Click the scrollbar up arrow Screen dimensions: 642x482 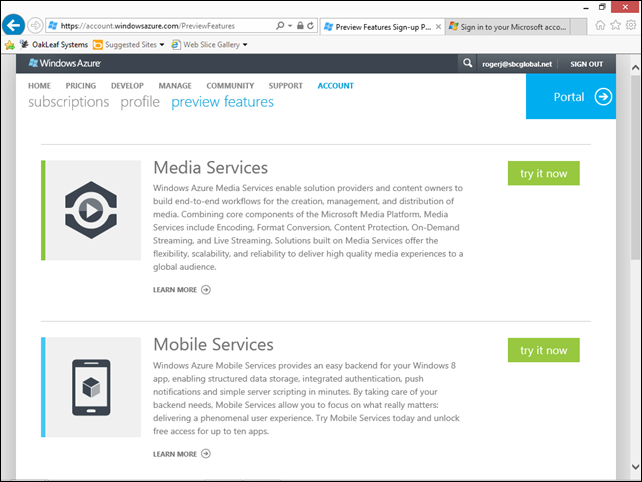635,68
